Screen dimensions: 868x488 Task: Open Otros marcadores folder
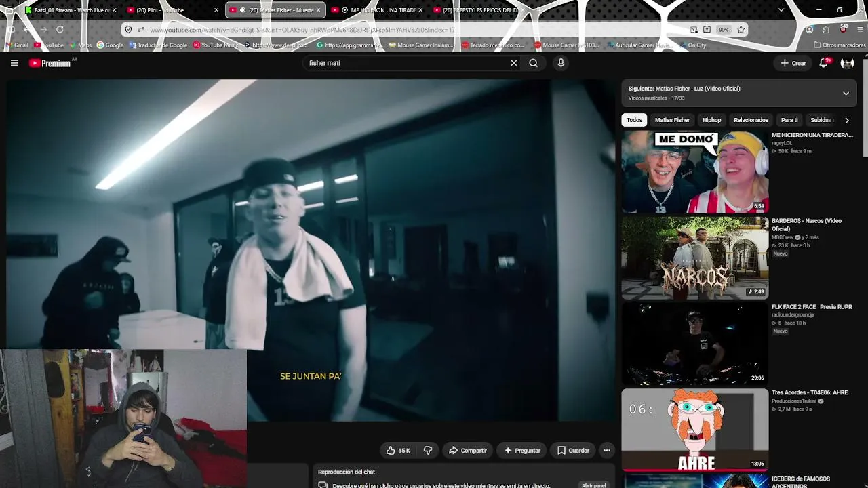(840, 45)
